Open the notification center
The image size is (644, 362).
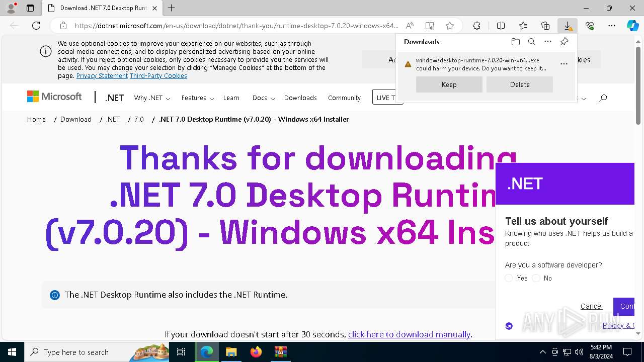click(x=627, y=352)
